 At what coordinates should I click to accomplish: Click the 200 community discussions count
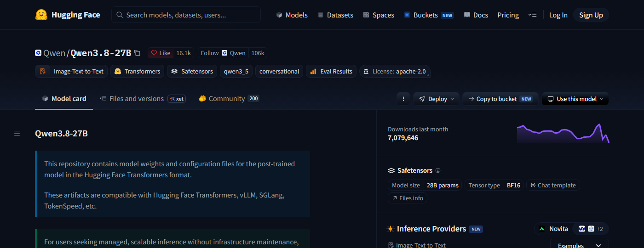tap(253, 99)
